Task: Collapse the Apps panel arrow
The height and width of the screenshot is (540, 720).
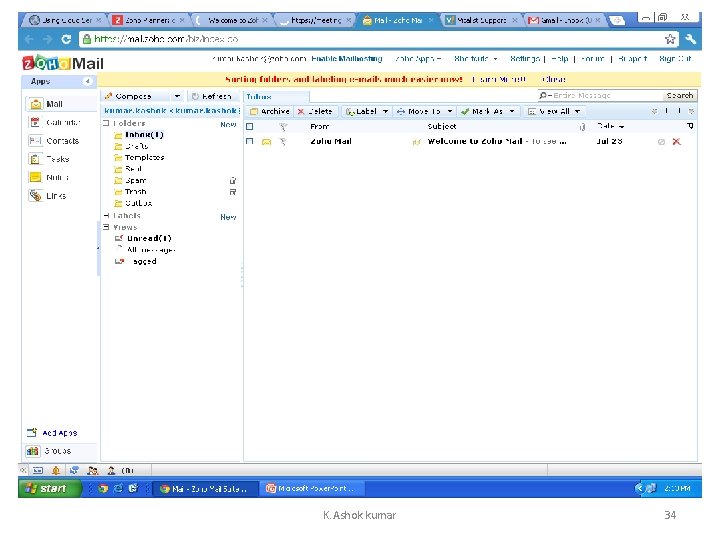Action: (87, 81)
